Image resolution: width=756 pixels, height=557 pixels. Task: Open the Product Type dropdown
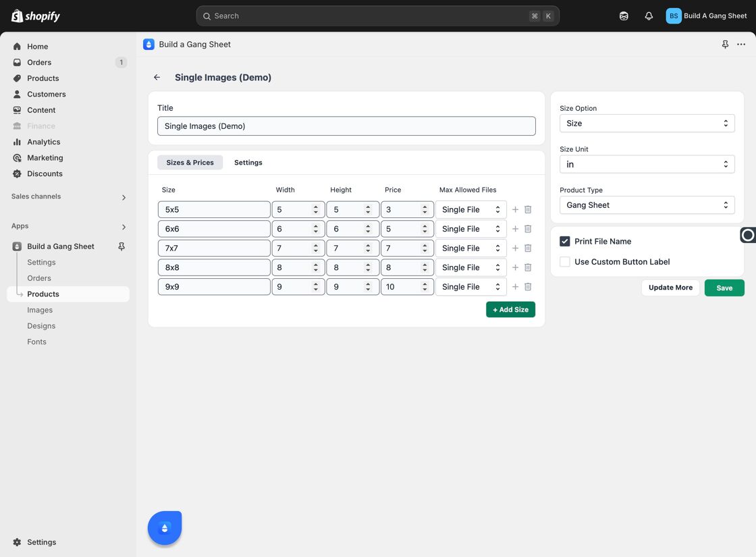tap(647, 205)
